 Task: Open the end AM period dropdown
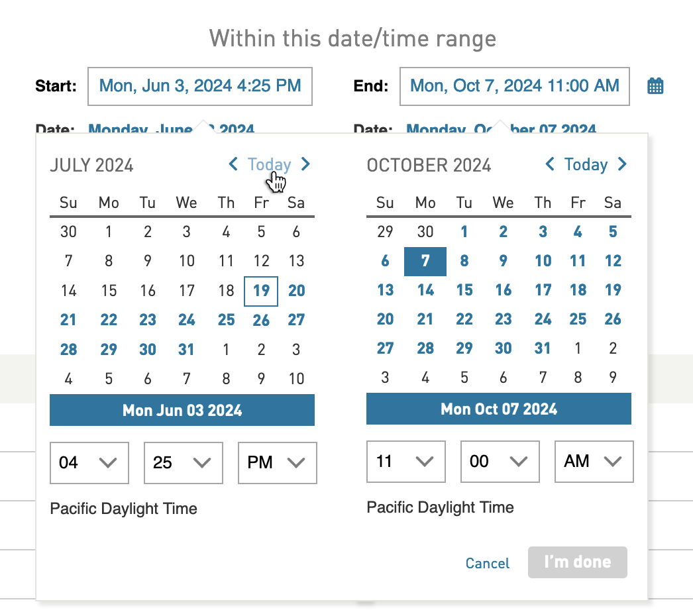pos(594,461)
